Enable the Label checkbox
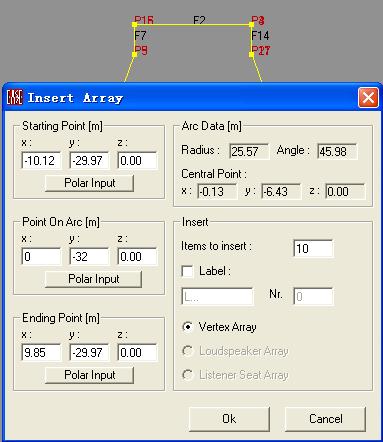383x442 pixels. pos(188,271)
